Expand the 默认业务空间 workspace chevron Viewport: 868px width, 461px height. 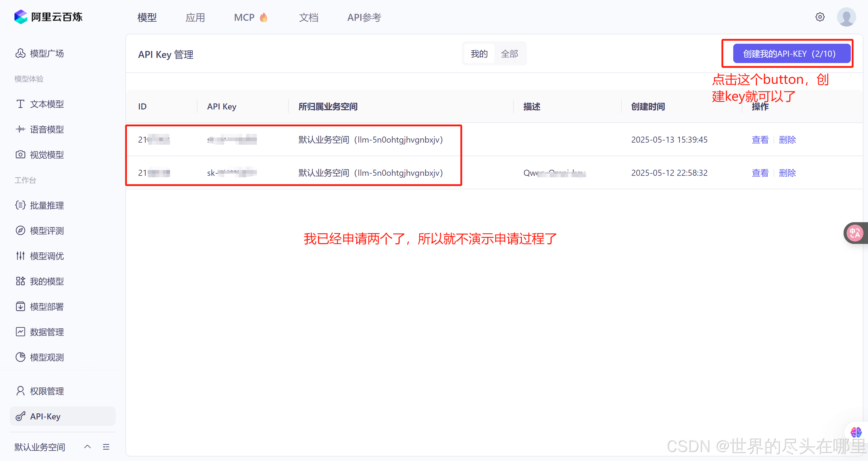[87, 447]
